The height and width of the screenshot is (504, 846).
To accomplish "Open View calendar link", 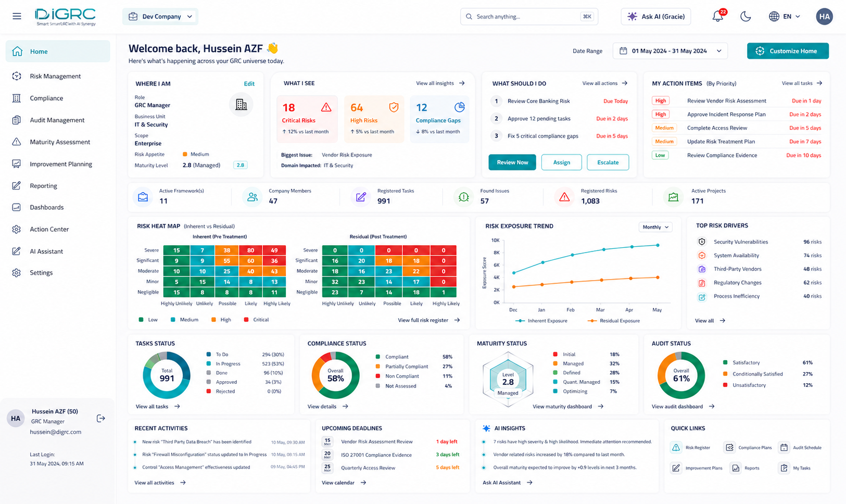I will pos(344,483).
